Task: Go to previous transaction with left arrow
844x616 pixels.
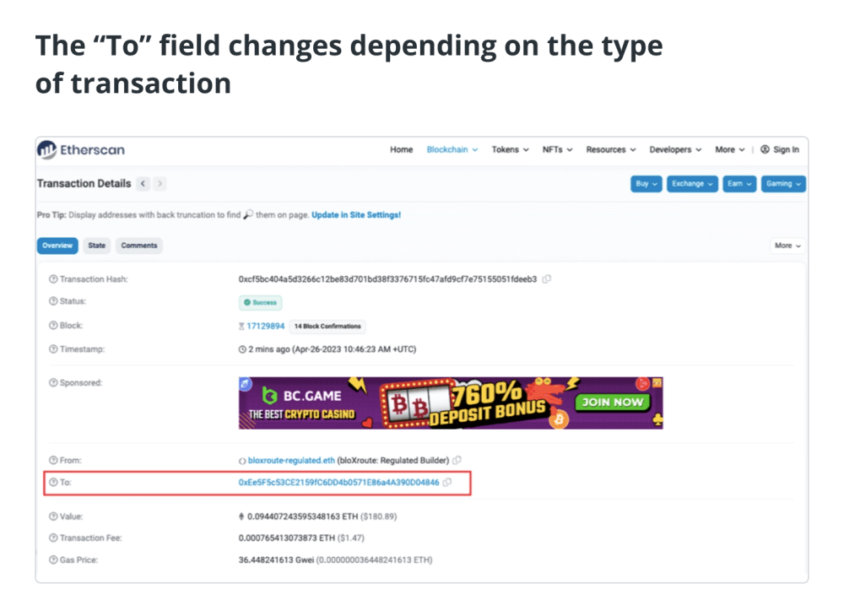Action: coord(143,184)
